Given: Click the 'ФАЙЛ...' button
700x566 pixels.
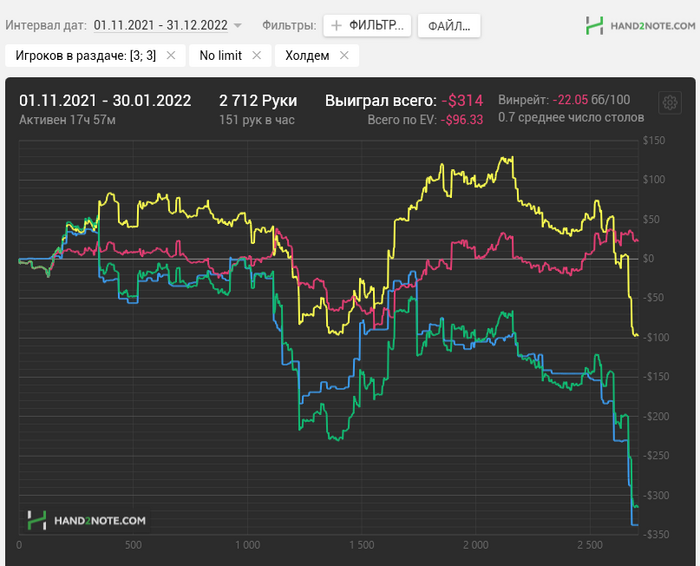Looking at the screenshot, I should coord(449,25).
